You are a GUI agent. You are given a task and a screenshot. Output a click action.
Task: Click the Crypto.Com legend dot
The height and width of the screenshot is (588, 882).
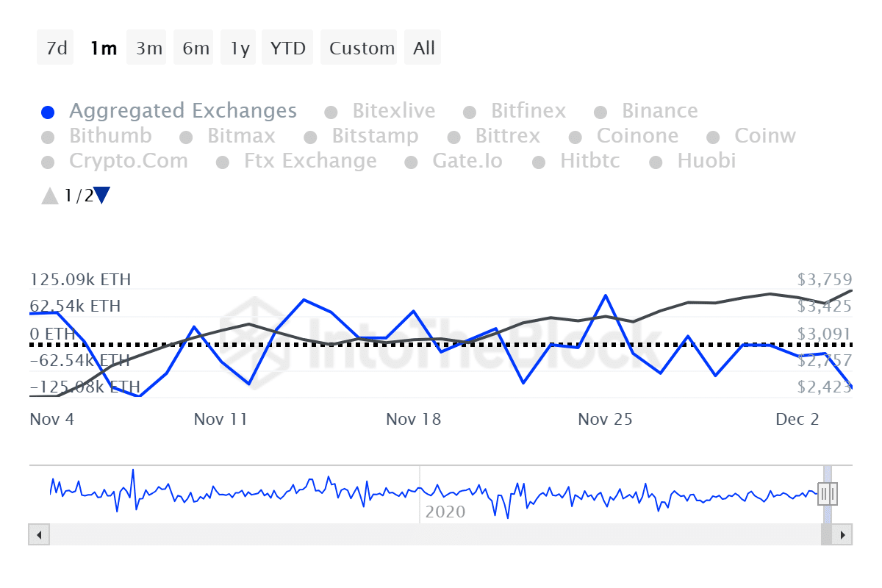(48, 162)
